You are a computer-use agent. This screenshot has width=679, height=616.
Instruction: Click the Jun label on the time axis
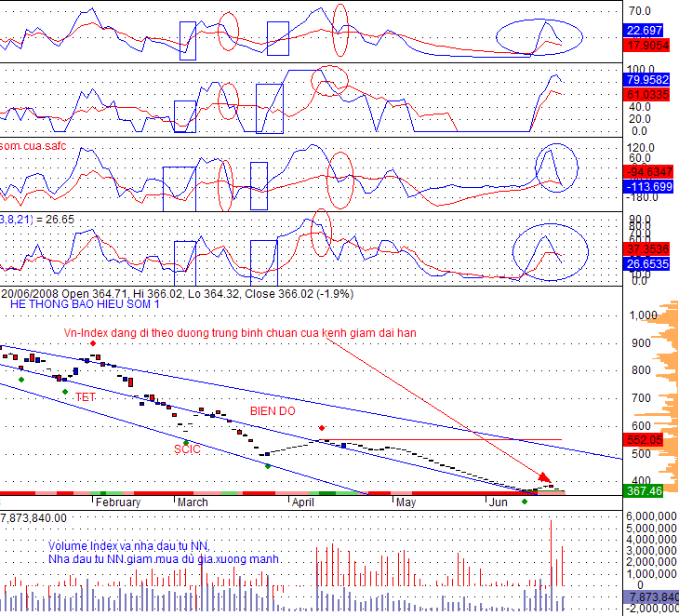499,502
